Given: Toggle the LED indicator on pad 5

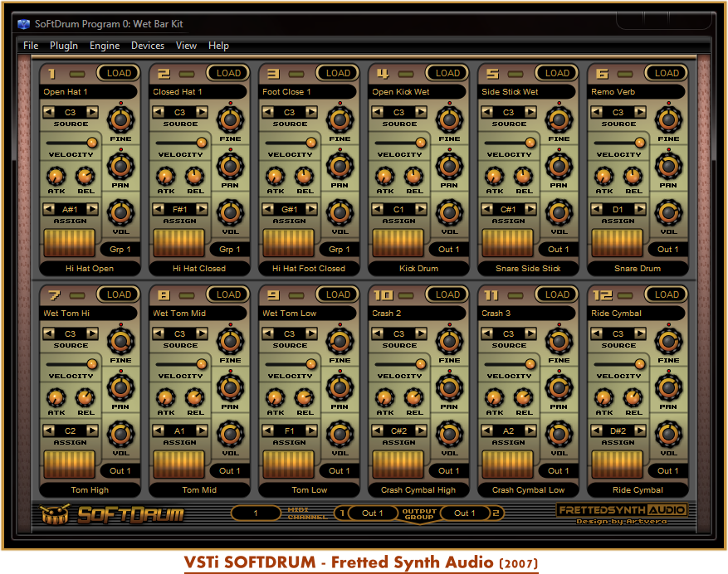Looking at the screenshot, I should pyautogui.click(x=516, y=73).
